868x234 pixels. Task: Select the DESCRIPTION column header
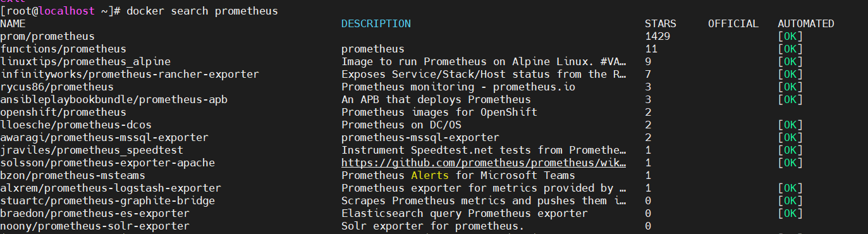pyautogui.click(x=376, y=24)
